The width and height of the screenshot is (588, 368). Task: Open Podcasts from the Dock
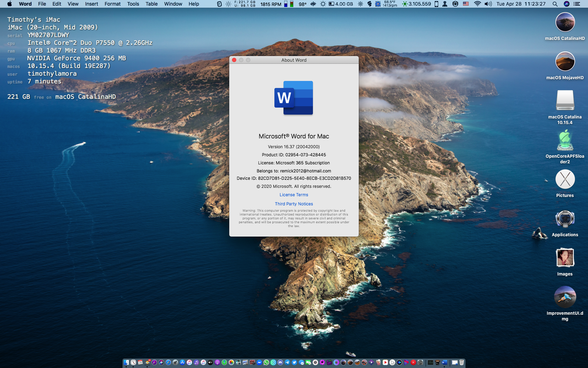(217, 362)
